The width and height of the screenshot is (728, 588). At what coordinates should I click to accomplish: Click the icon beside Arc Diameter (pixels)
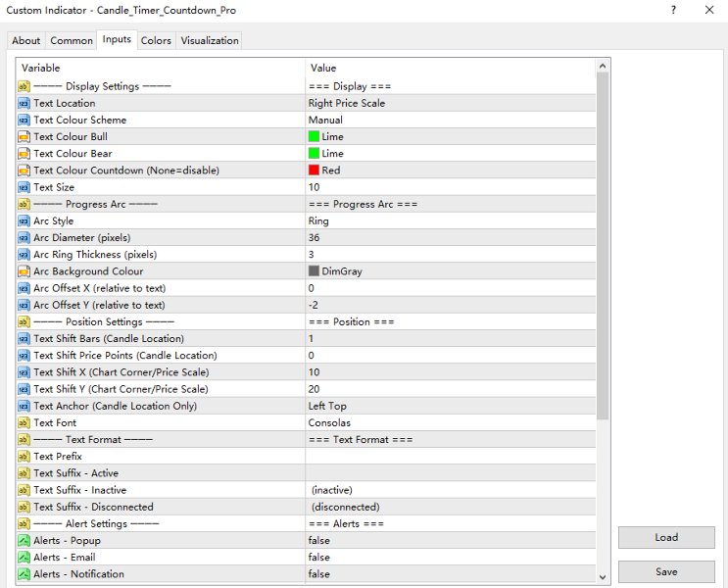24,237
